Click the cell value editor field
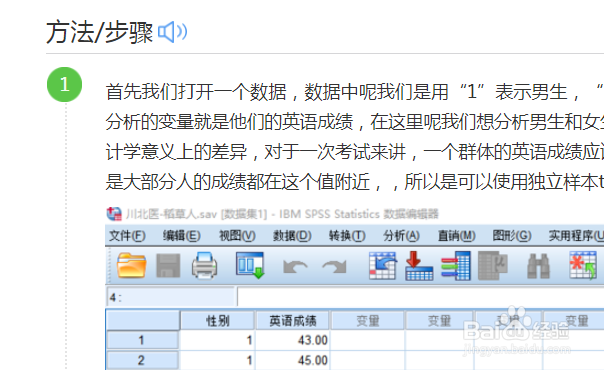The image size is (604, 370). tap(421, 297)
